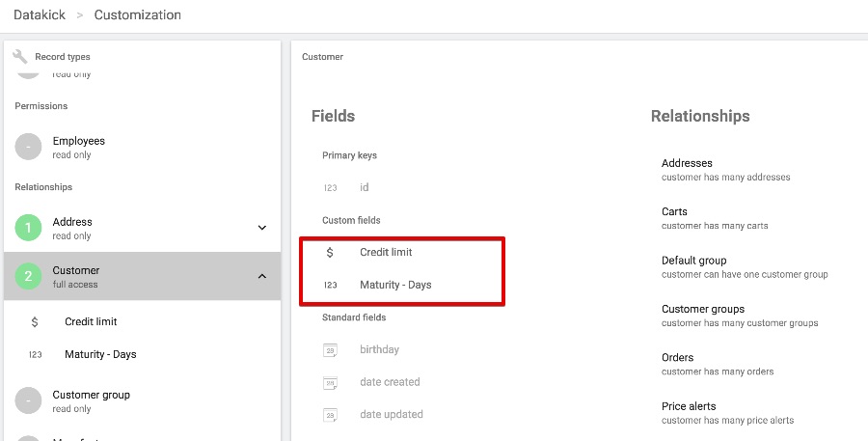The height and width of the screenshot is (441, 868).
Task: Click the Record types panel title
Action: tap(62, 57)
